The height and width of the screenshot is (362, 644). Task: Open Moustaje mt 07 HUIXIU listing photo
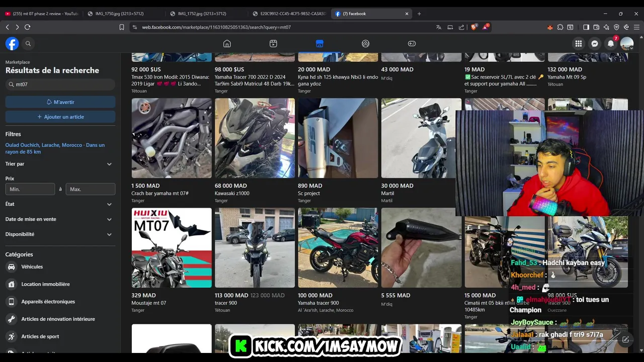pyautogui.click(x=172, y=248)
